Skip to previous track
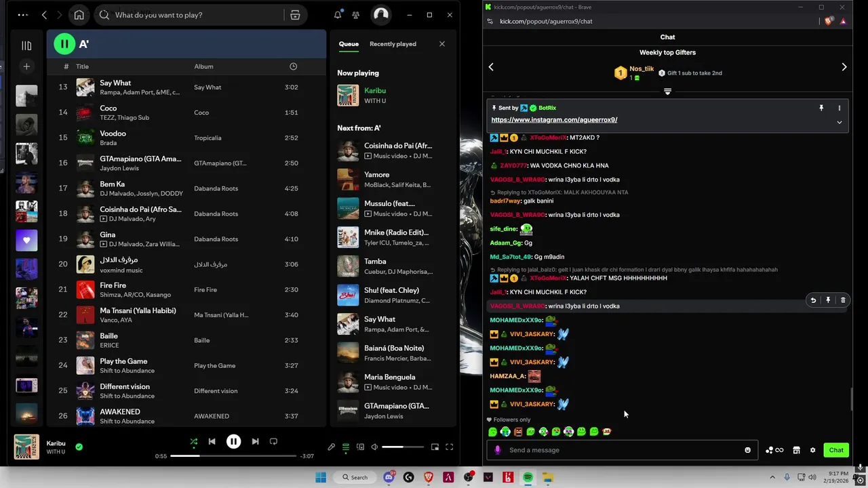The width and height of the screenshot is (868, 488). [212, 441]
